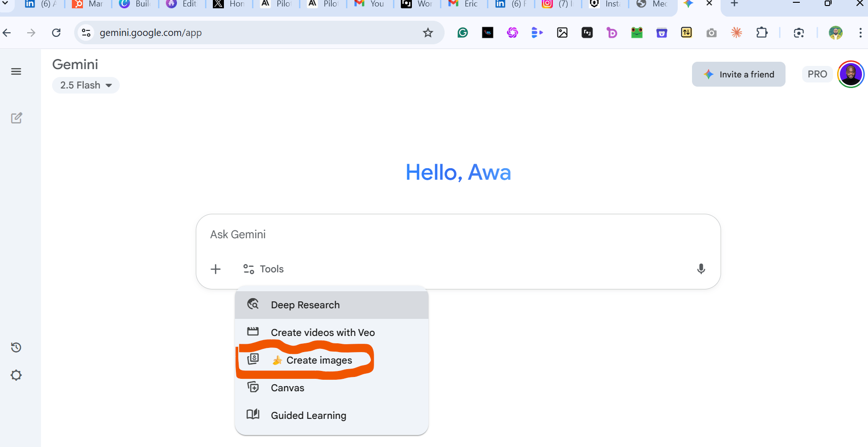The width and height of the screenshot is (868, 447).
Task: Click the Tools sliders icon
Action: point(249,269)
